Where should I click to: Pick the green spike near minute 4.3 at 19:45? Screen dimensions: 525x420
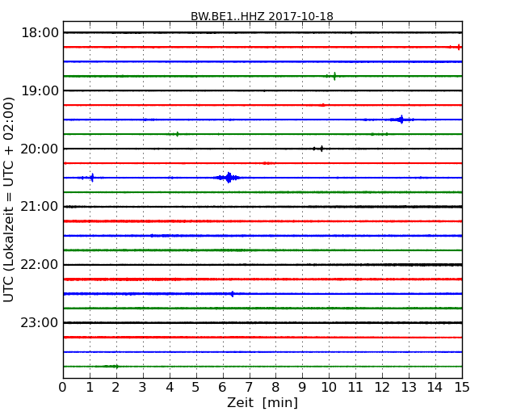point(177,134)
